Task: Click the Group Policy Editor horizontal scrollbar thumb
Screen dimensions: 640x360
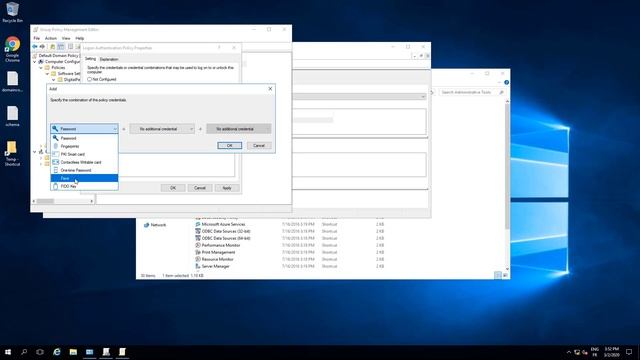Action: coord(45,201)
